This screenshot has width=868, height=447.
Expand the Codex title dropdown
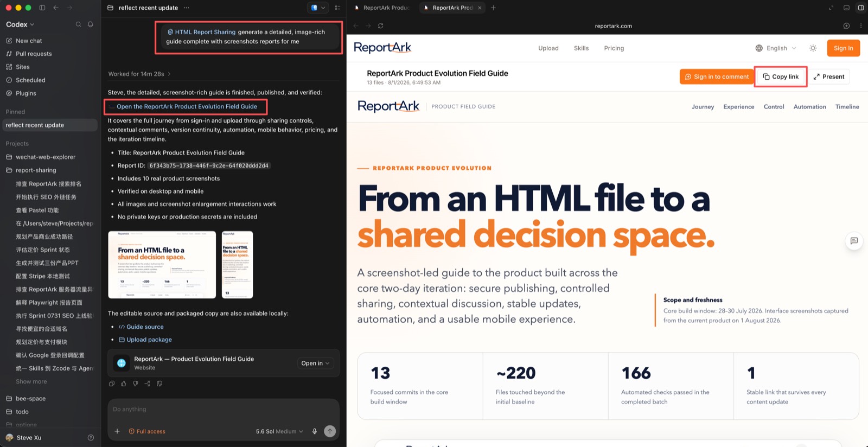pyautogui.click(x=20, y=24)
